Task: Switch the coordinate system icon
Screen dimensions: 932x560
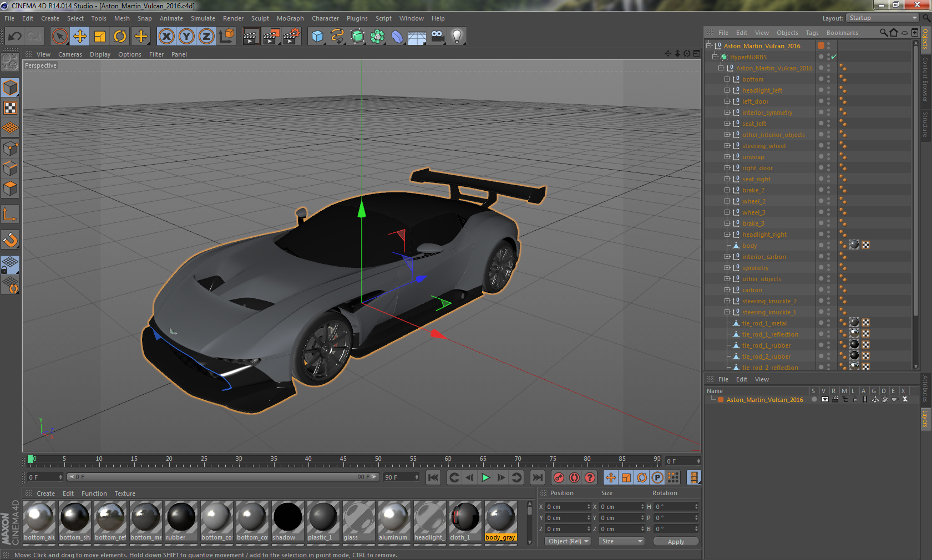Action: tap(226, 37)
